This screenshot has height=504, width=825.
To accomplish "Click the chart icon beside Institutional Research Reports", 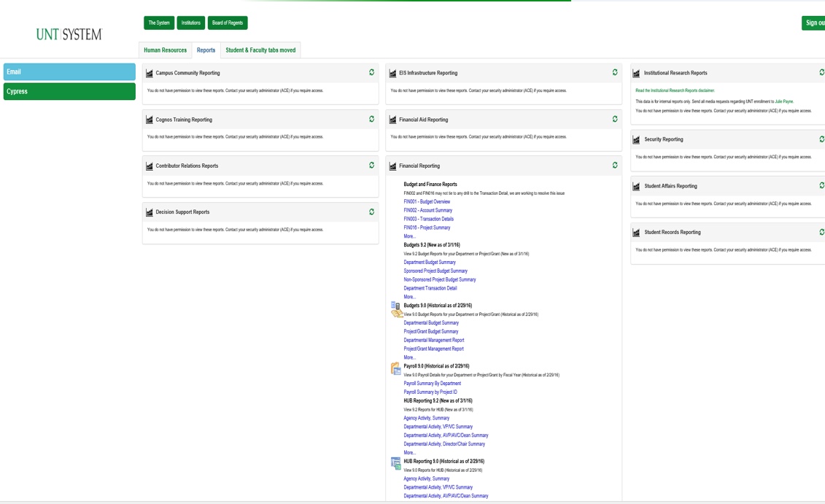I will coord(636,73).
